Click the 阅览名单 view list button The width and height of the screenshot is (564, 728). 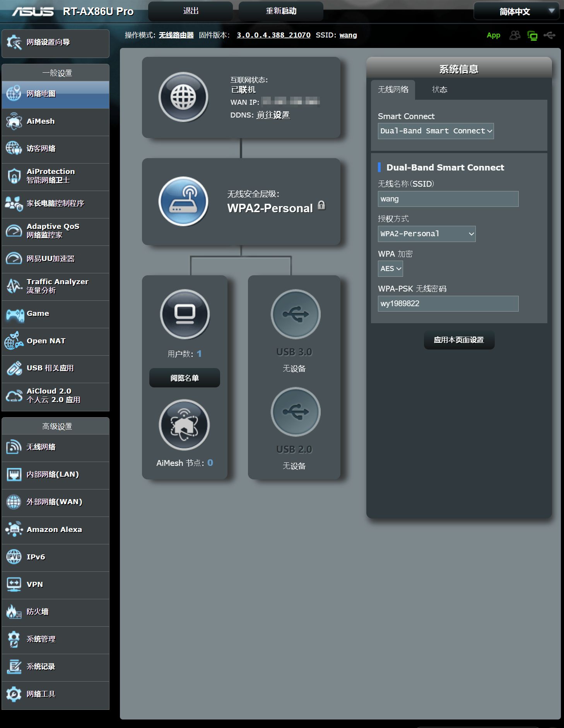(185, 378)
